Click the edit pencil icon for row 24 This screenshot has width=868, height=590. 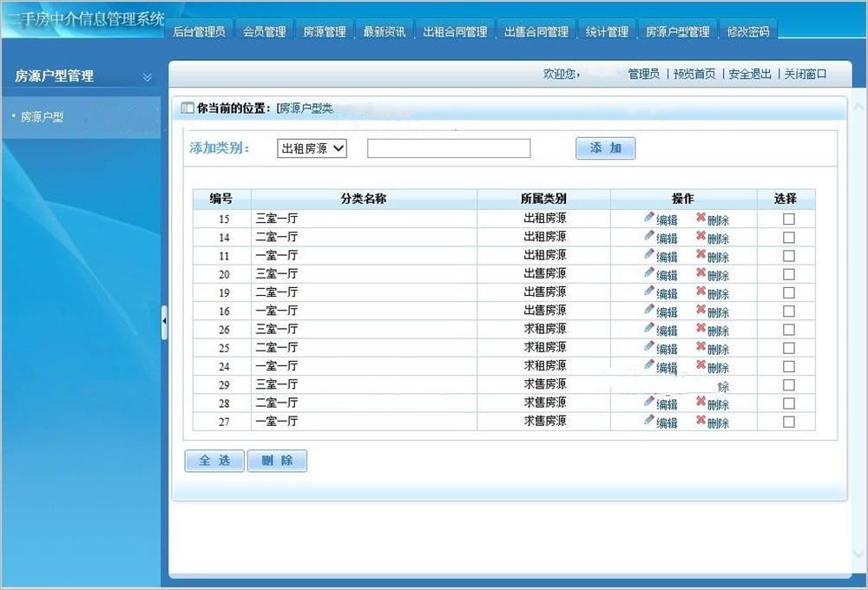649,364
